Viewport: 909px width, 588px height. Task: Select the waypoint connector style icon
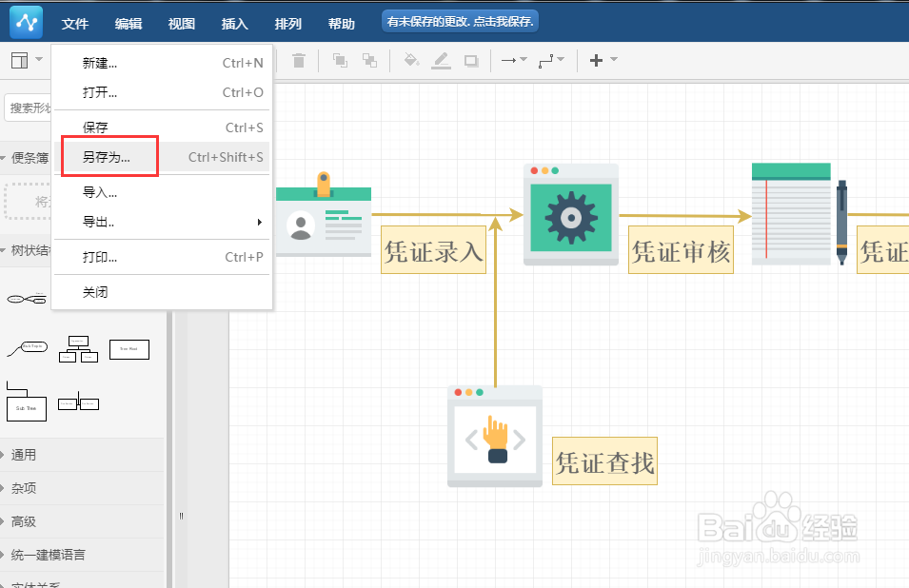547,60
